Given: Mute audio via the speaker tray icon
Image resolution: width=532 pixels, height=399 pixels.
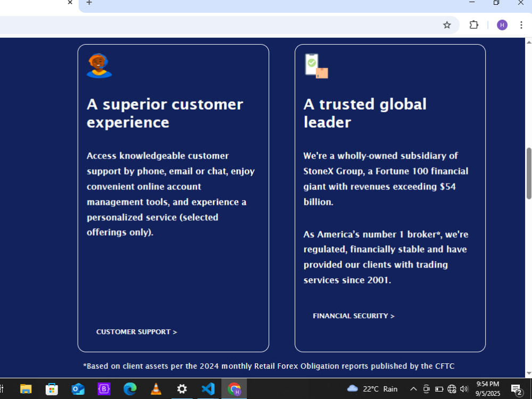Looking at the screenshot, I should point(464,389).
